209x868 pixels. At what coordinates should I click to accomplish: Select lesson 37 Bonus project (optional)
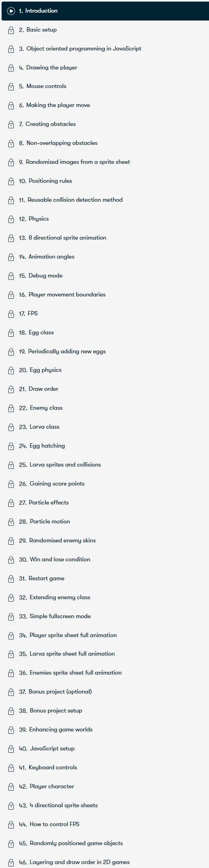tap(105, 692)
